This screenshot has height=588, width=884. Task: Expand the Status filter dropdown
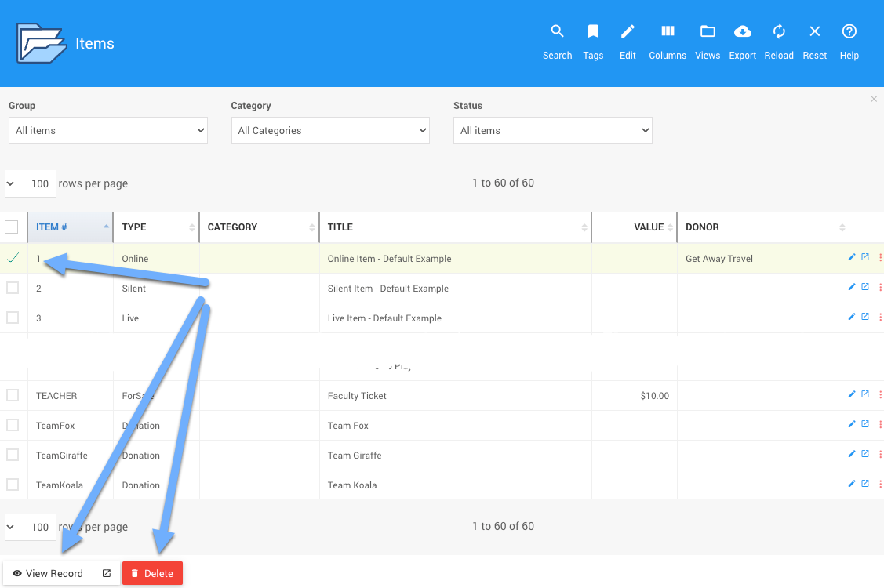point(552,131)
